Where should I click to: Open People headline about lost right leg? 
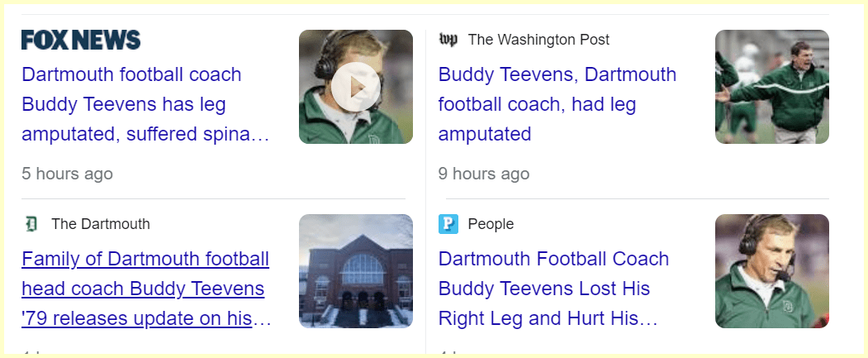click(x=553, y=289)
